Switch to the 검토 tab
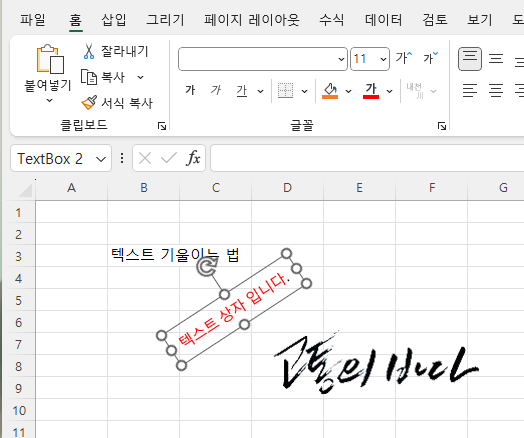The image size is (524, 438). (x=435, y=20)
